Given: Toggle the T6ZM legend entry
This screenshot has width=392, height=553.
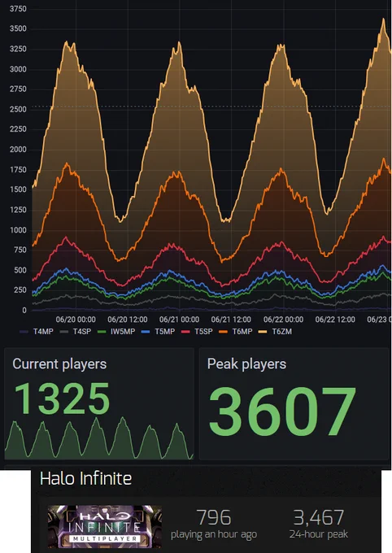Looking at the screenshot, I should (275, 332).
